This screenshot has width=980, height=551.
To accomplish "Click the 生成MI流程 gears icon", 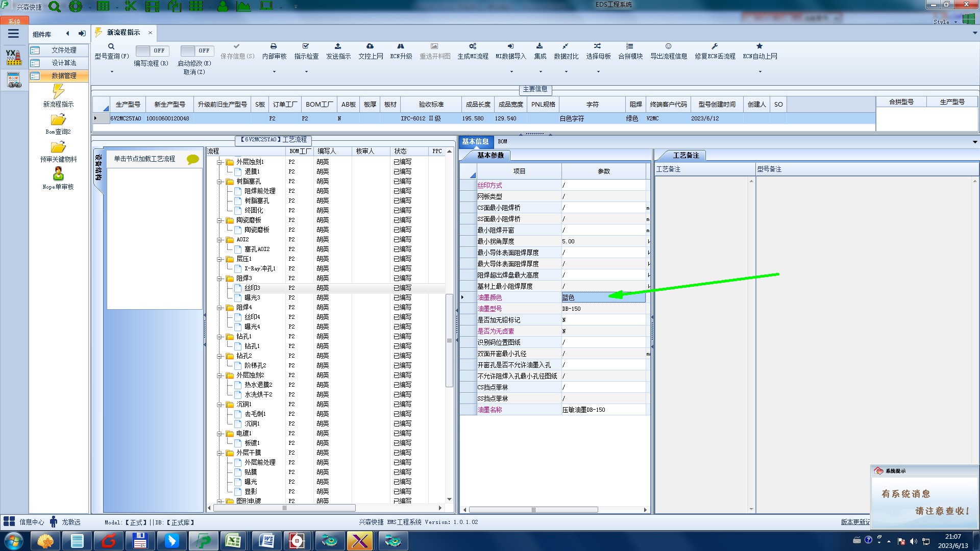I will point(473,46).
